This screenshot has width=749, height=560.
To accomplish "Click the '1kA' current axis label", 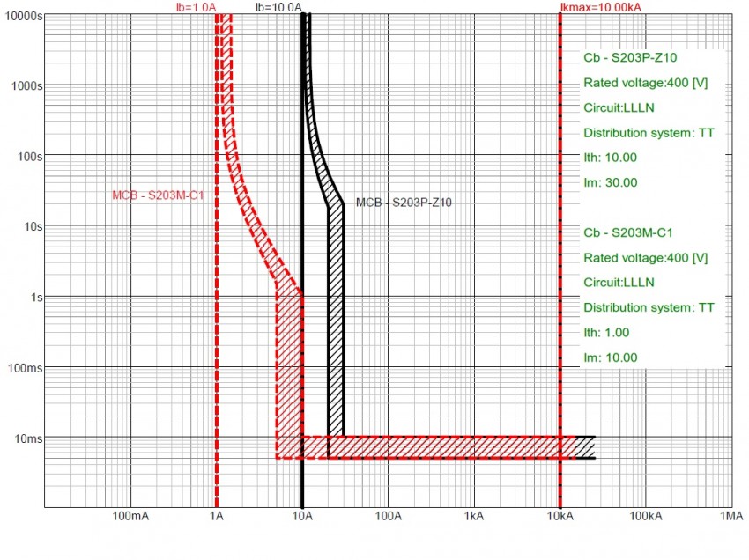I will pyautogui.click(x=474, y=516).
